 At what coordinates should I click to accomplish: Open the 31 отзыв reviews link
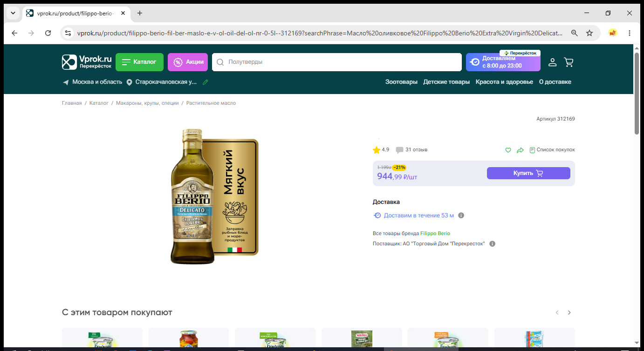[411, 150]
